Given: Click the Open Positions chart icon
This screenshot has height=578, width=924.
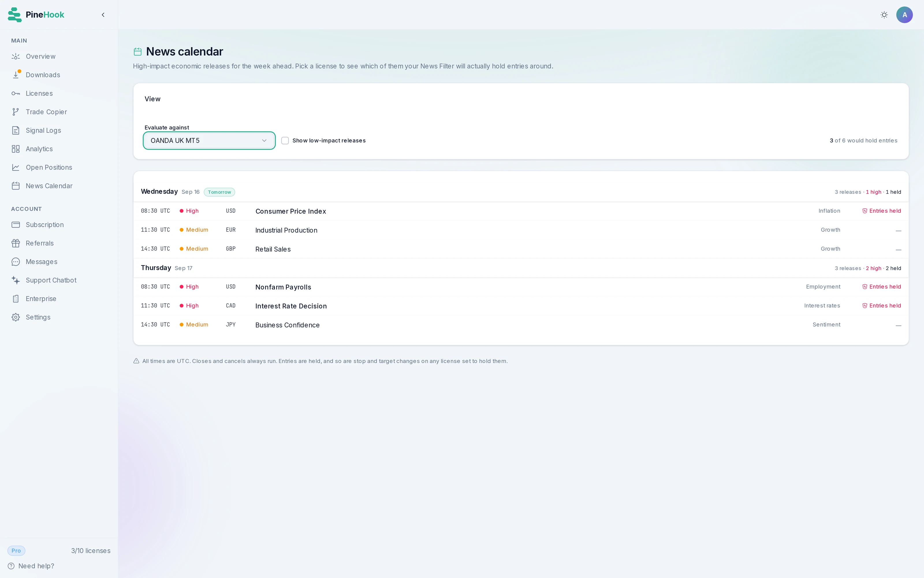Looking at the screenshot, I should pyautogui.click(x=16, y=167).
